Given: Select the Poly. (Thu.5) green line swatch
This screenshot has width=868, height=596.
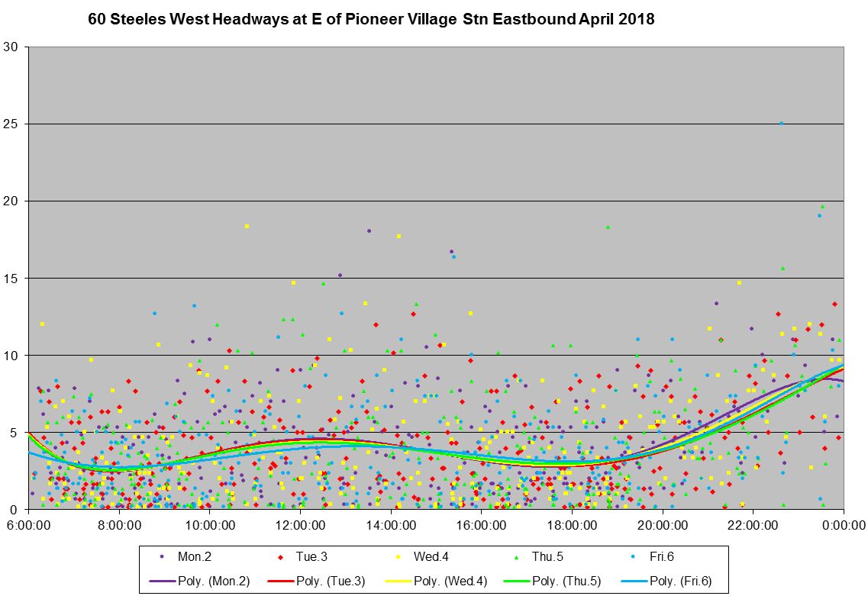Looking at the screenshot, I should point(515,580).
